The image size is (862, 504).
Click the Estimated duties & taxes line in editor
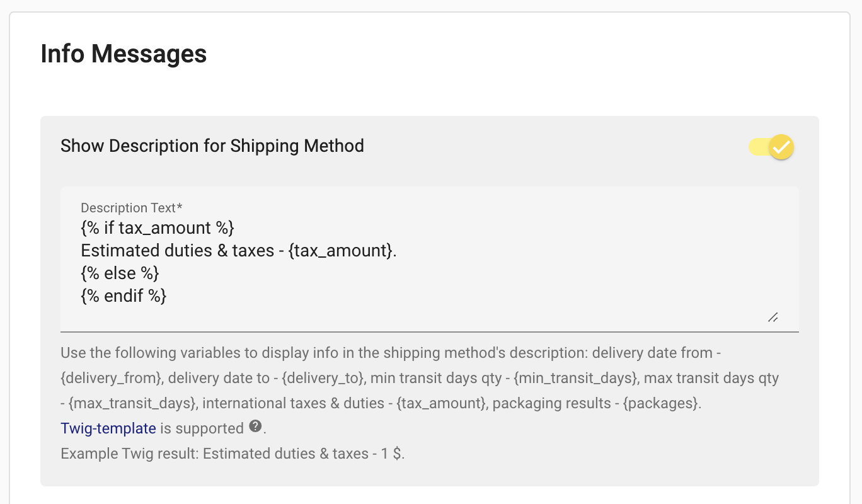tap(239, 251)
